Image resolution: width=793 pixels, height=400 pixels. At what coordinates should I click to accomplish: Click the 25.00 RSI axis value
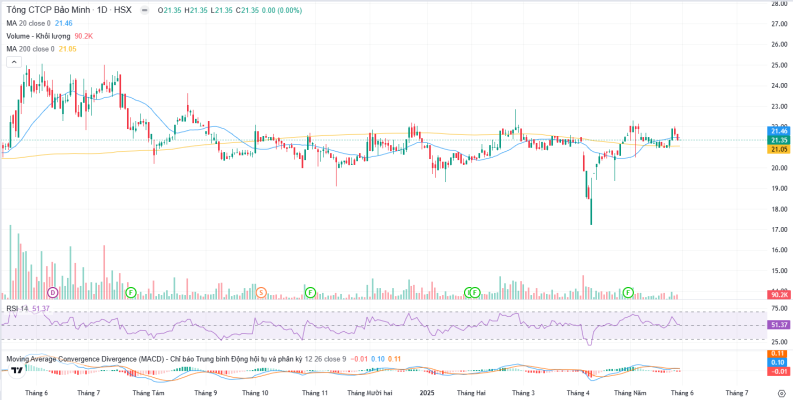tap(779, 342)
